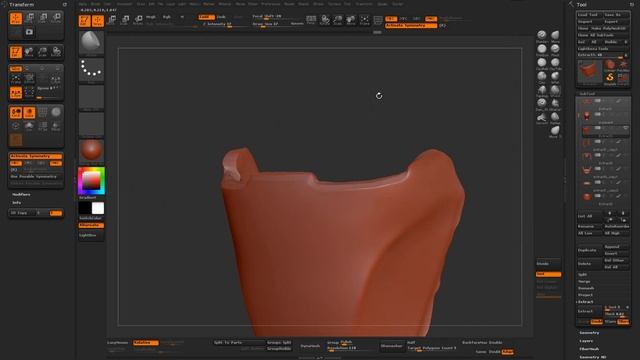Click the PolyMesh3D star tool icon
Viewport: 640px width, 360px height.
[x=623, y=65]
